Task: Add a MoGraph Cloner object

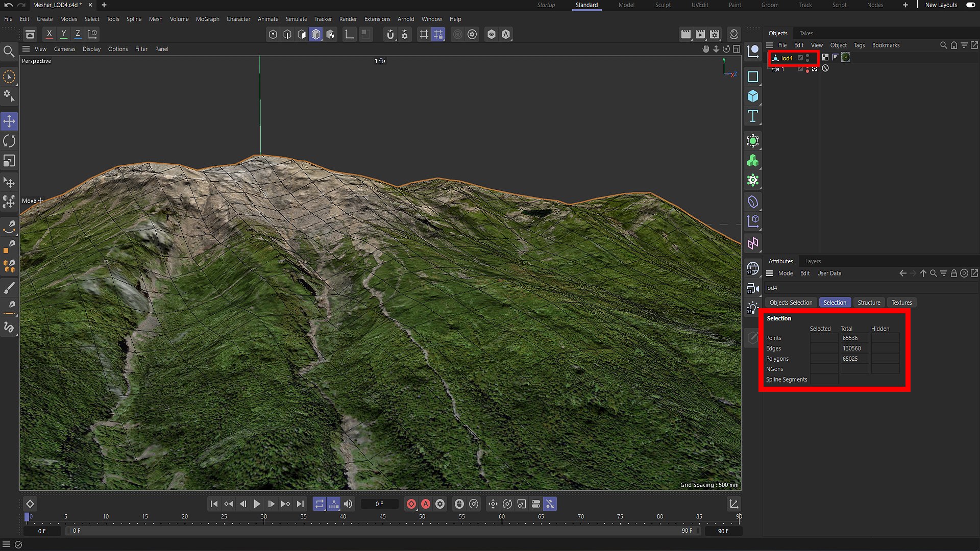Action: pyautogui.click(x=753, y=161)
